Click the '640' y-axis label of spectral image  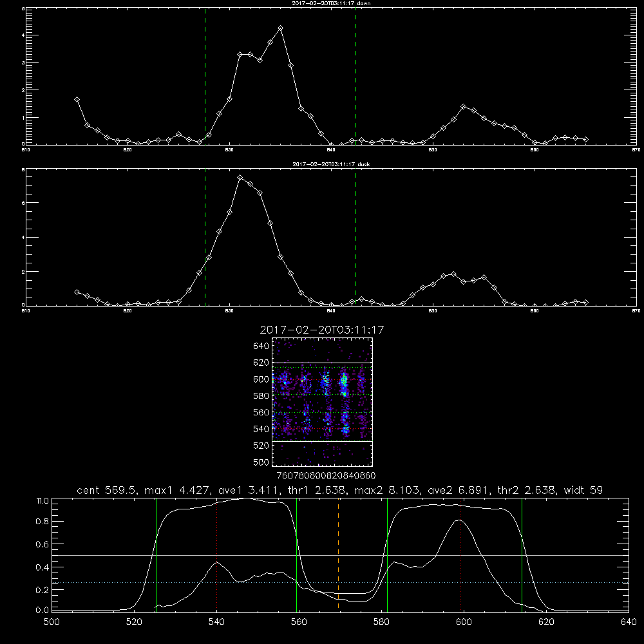click(x=261, y=346)
